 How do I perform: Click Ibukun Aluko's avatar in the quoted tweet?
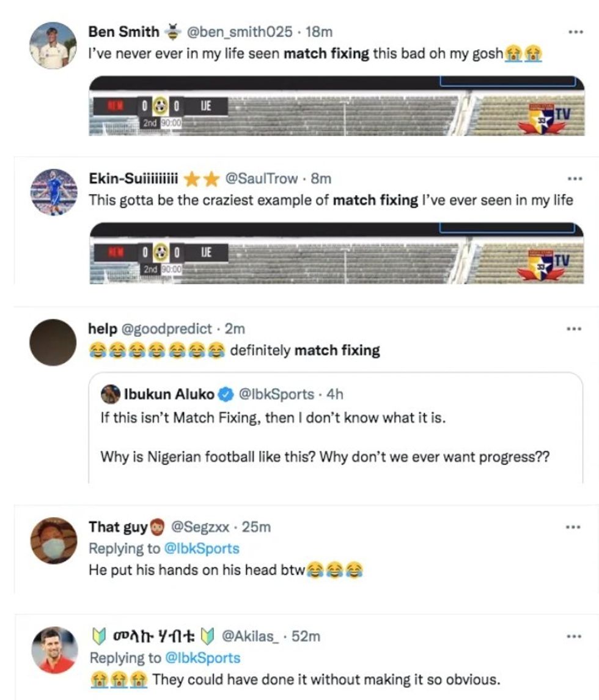click(111, 393)
